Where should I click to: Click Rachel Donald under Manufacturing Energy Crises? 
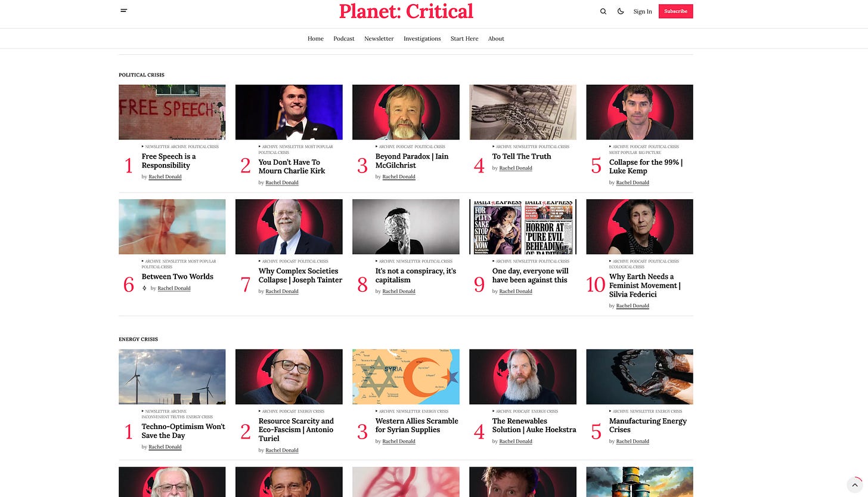[633, 442]
